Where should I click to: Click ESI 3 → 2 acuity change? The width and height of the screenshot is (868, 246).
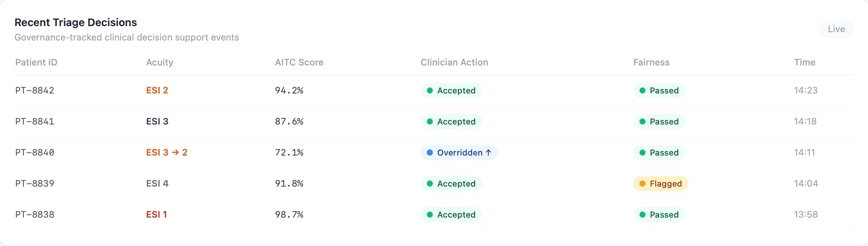(x=167, y=153)
